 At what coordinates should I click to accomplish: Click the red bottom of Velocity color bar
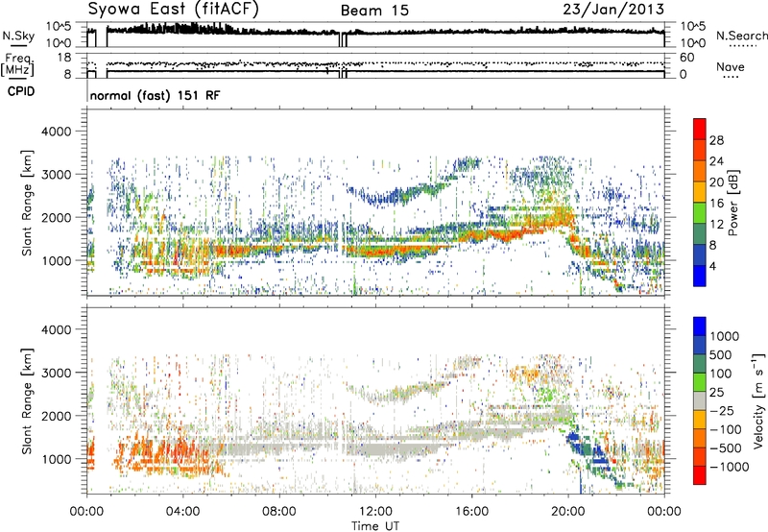(700, 475)
